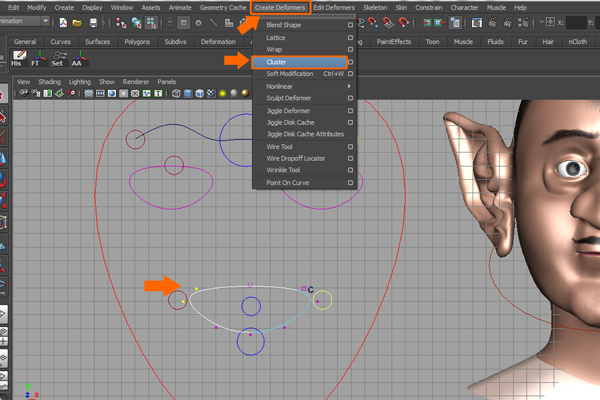Screen dimensions: 600x400
Task: Toggle viewport Textured checker icon
Action: [x=211, y=93]
